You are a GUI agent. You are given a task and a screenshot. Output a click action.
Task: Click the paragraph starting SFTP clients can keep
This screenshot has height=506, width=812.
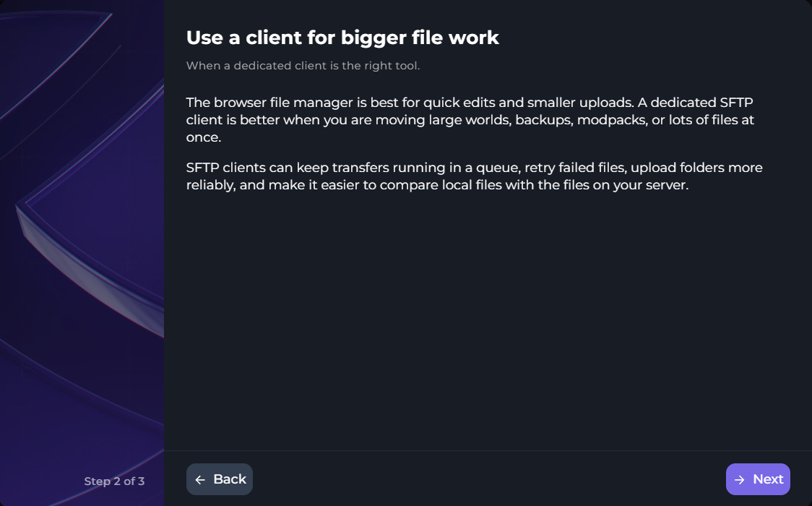pos(475,176)
